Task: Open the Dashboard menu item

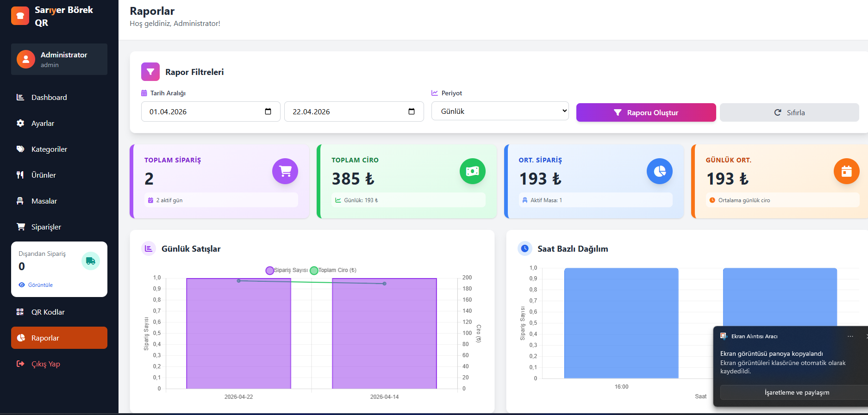Action: 49,97
